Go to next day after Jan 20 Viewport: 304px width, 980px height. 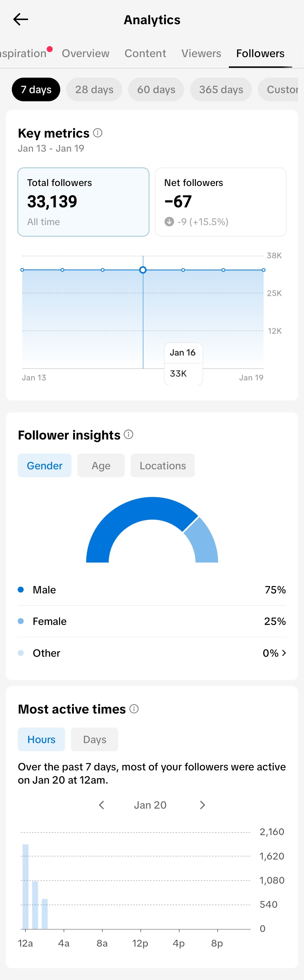(x=202, y=805)
